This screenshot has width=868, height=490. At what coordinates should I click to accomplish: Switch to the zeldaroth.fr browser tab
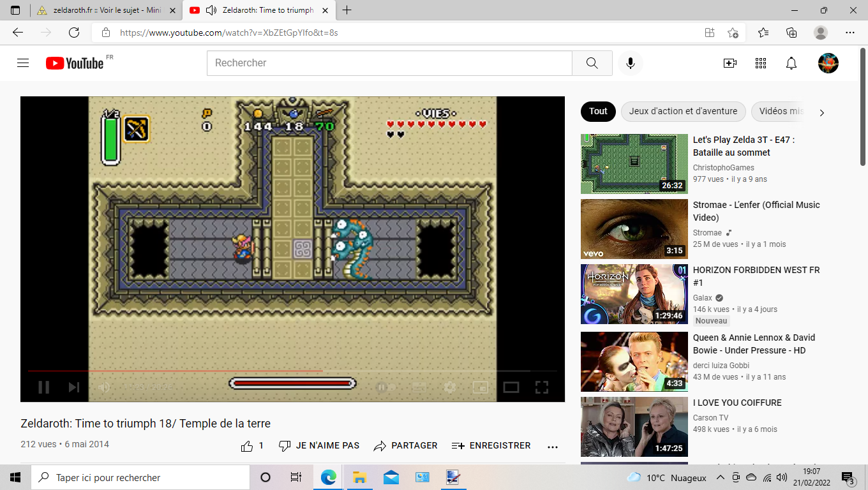106,10
